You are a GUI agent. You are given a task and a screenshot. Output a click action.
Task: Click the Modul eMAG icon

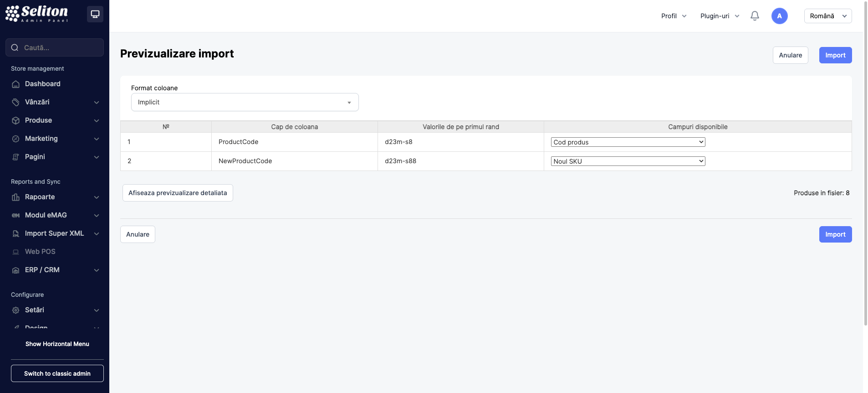click(16, 215)
